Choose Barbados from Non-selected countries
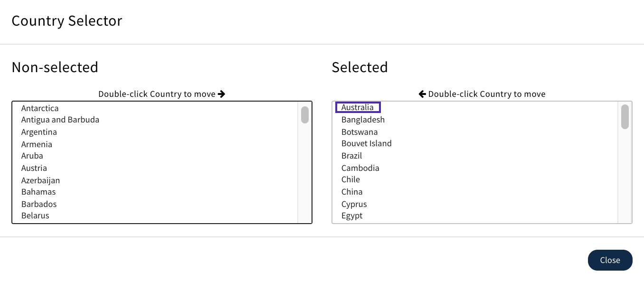The image size is (644, 282). [x=39, y=204]
